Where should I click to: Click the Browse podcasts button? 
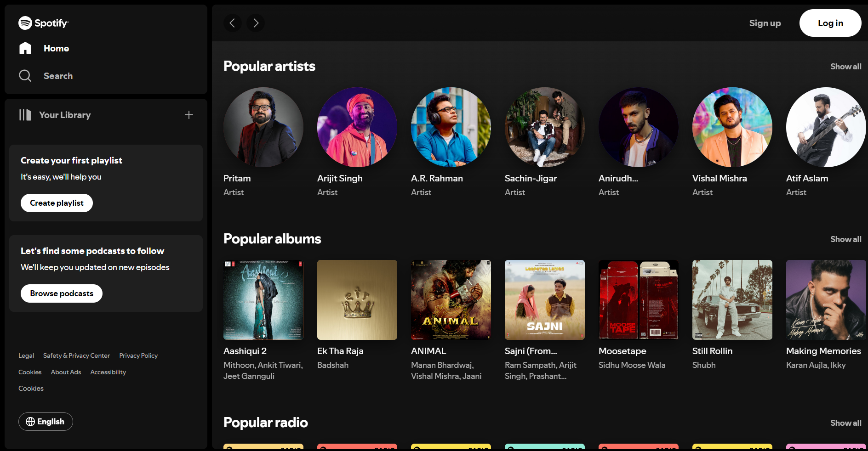(x=62, y=293)
